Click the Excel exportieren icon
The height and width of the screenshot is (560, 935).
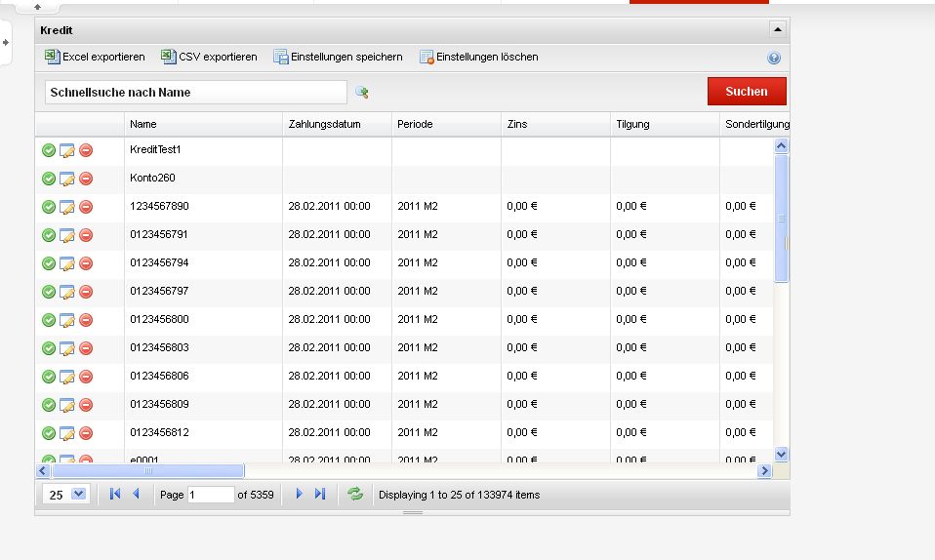pos(53,58)
